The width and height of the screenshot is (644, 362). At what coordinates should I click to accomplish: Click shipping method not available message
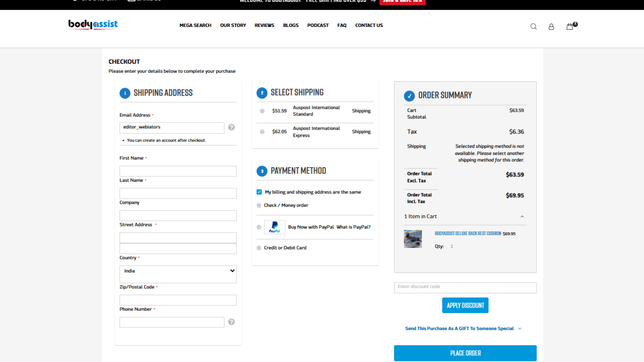coord(489,153)
